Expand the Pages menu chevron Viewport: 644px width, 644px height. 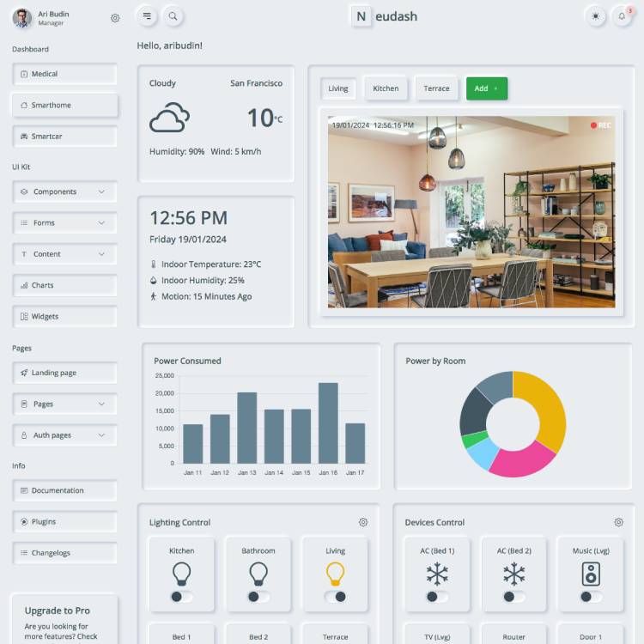point(101,404)
